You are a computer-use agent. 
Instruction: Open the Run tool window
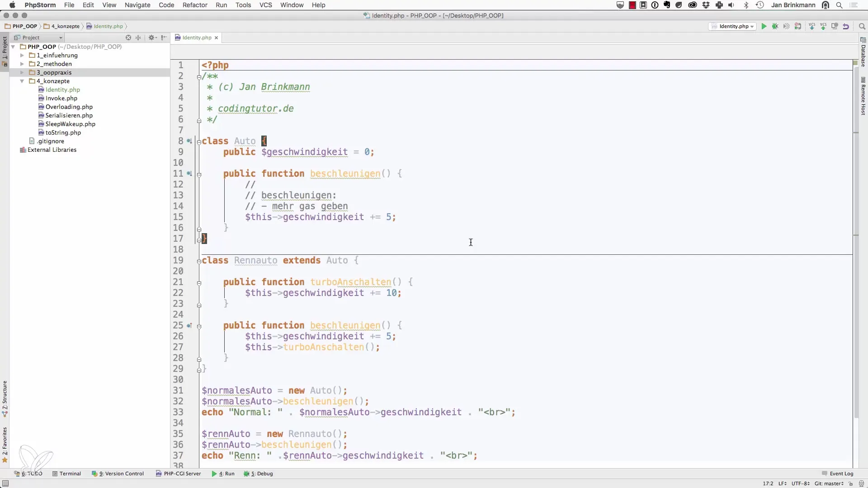click(x=223, y=474)
